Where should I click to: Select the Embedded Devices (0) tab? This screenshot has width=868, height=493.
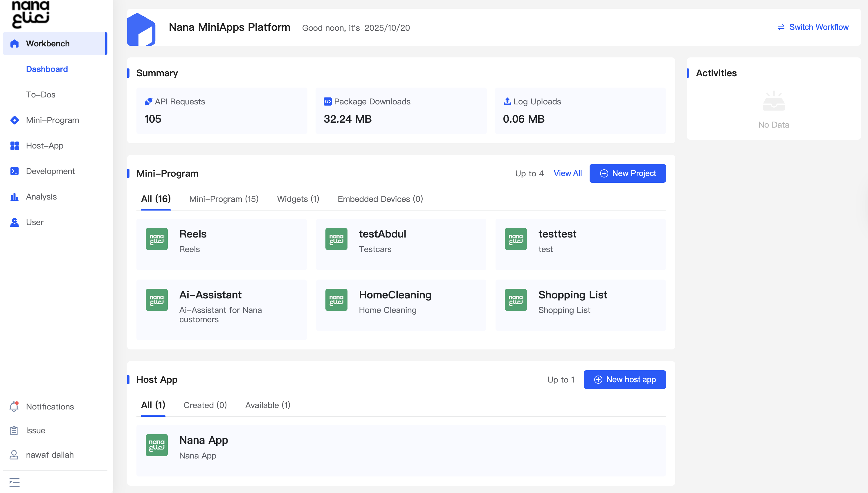coord(380,199)
